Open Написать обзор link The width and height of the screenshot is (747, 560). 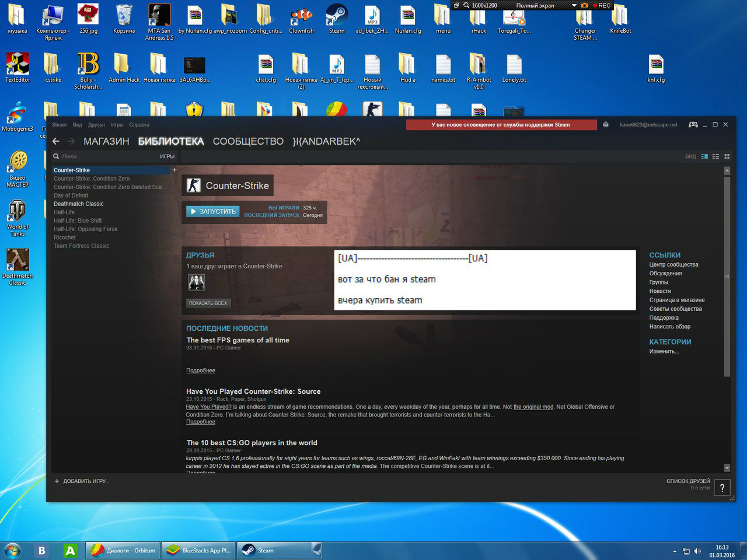coord(670,327)
